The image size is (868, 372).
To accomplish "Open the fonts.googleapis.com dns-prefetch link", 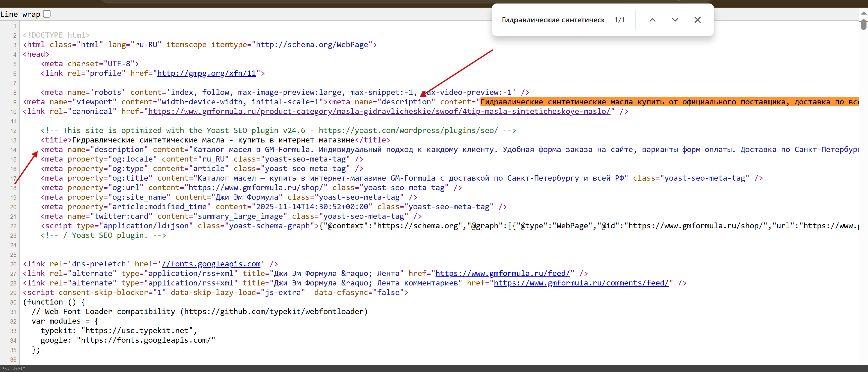I will click(211, 264).
